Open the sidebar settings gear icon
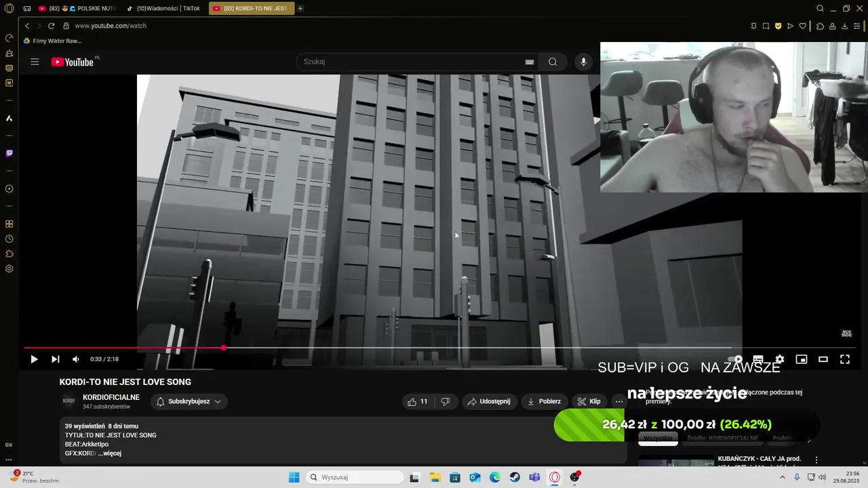 [x=9, y=268]
